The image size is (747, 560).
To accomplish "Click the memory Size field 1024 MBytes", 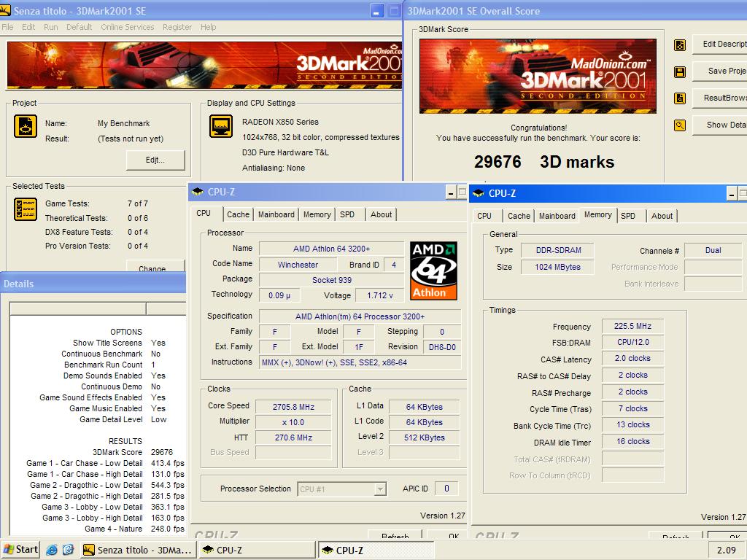I will coord(558,267).
